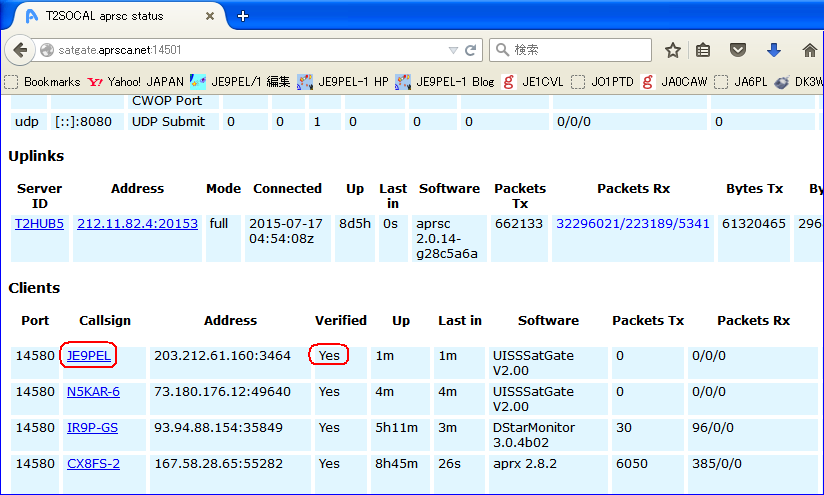Viewport: 824px width, 495px height.
Task: Select the aprx 2.8.2 software cell
Action: (x=548, y=473)
